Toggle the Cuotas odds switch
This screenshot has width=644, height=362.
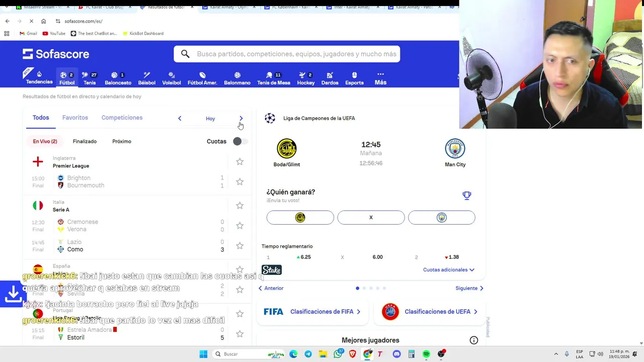pyautogui.click(x=240, y=141)
